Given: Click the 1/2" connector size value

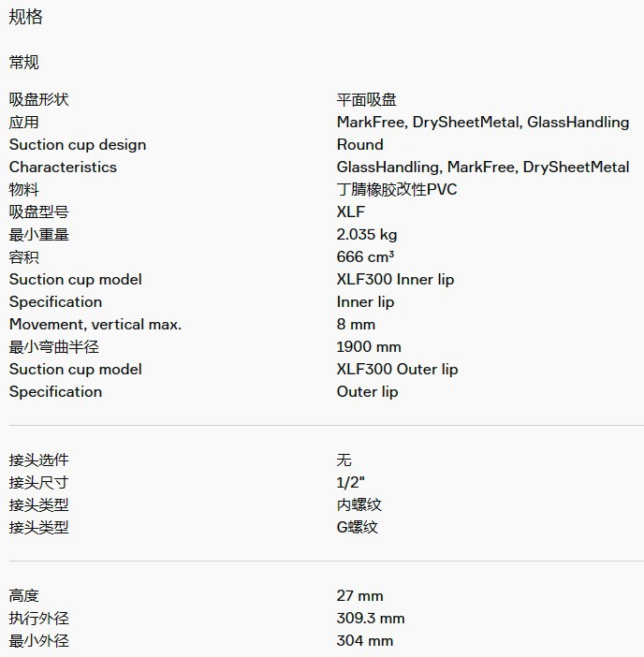Looking at the screenshot, I should point(351,482).
